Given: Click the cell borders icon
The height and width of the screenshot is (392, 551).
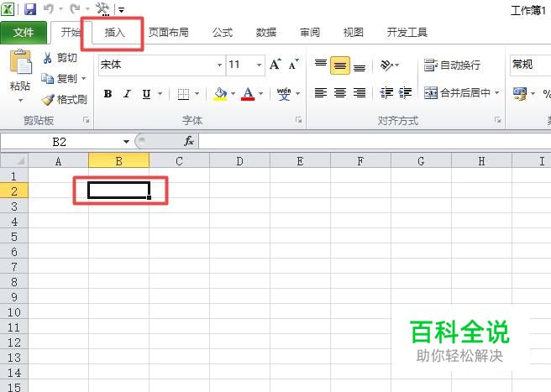Looking at the screenshot, I should pos(183,94).
